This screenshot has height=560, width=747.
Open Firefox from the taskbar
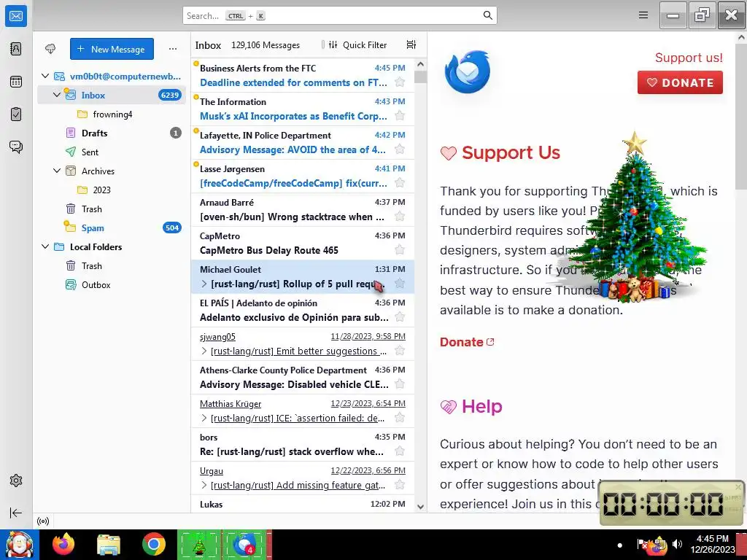[x=63, y=545]
